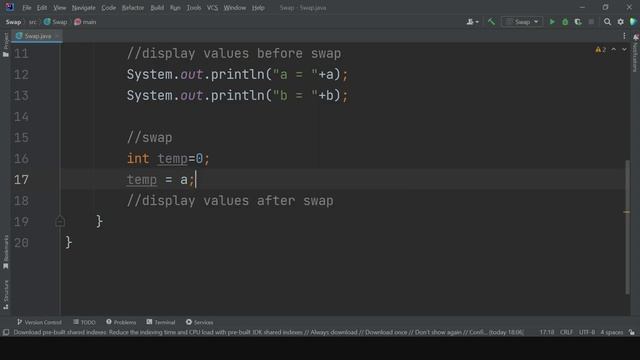Viewport: 640px width, 360px height.
Task: Click src folder in navigation breadcrumb
Action: 32,22
